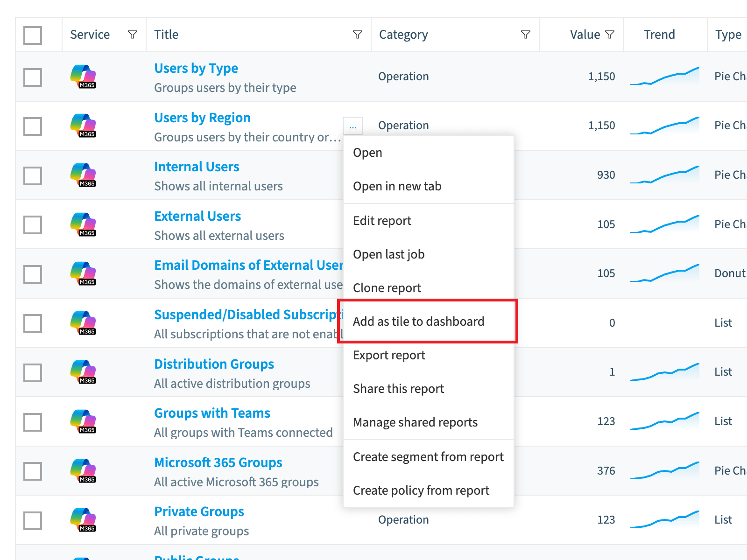
Task: Toggle the select-all checkbox in header
Action: pos(33,35)
